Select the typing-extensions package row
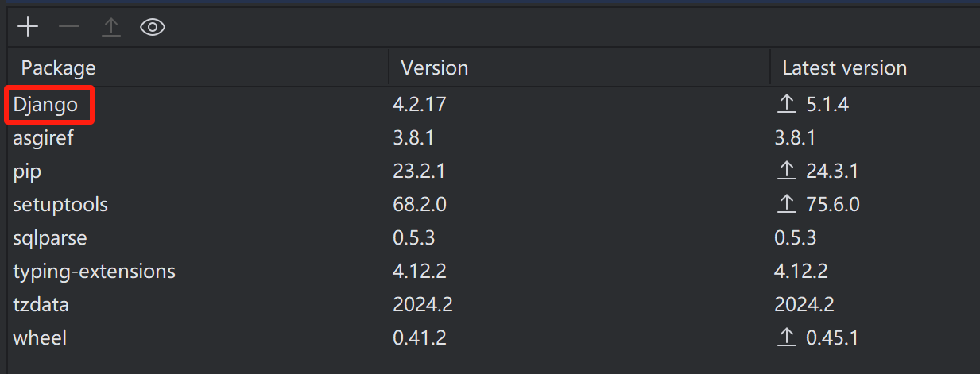Screen dimensions: 980x374 (94, 271)
